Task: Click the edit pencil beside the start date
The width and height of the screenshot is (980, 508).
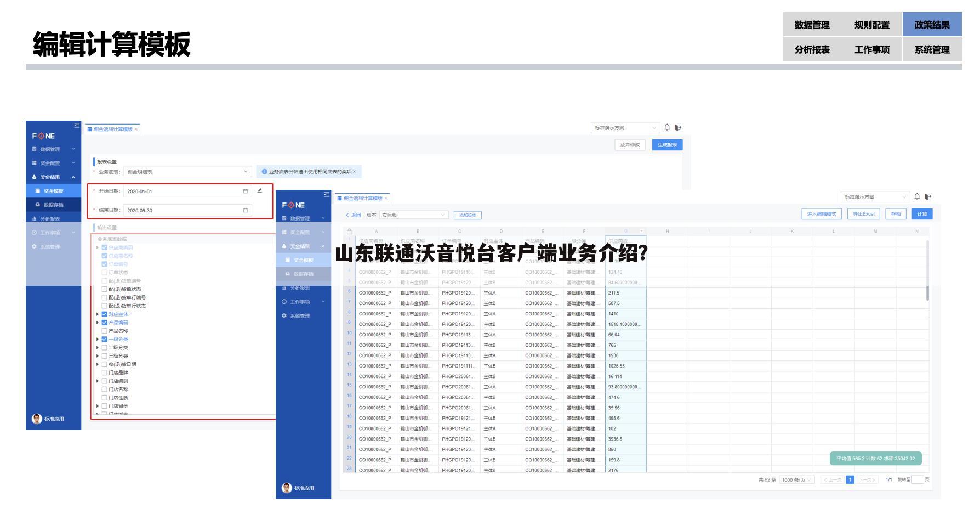Action: [x=260, y=191]
